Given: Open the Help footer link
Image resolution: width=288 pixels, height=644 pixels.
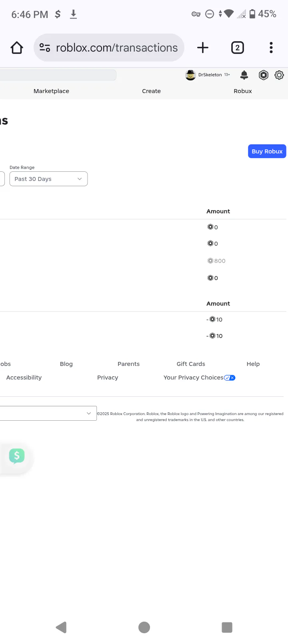Looking at the screenshot, I should 253,364.
